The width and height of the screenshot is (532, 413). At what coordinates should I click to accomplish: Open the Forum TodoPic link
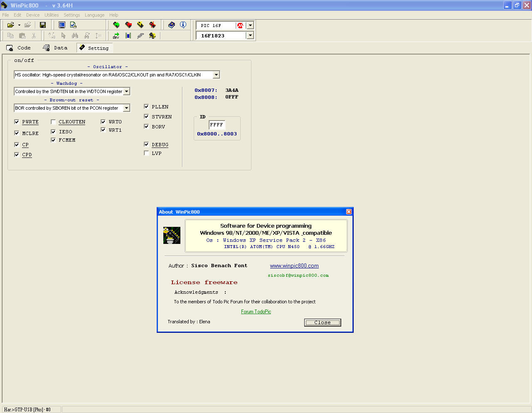[x=256, y=312]
